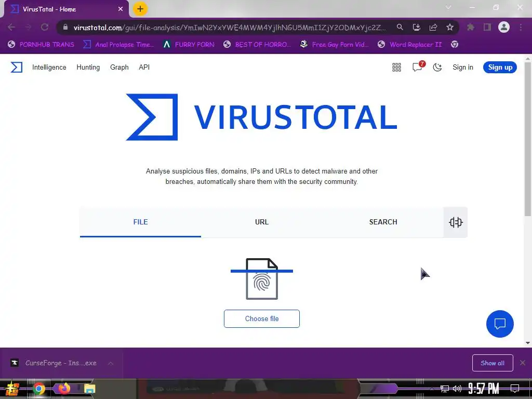
Task: Open the blue chat bubble widget
Action: tap(500, 324)
